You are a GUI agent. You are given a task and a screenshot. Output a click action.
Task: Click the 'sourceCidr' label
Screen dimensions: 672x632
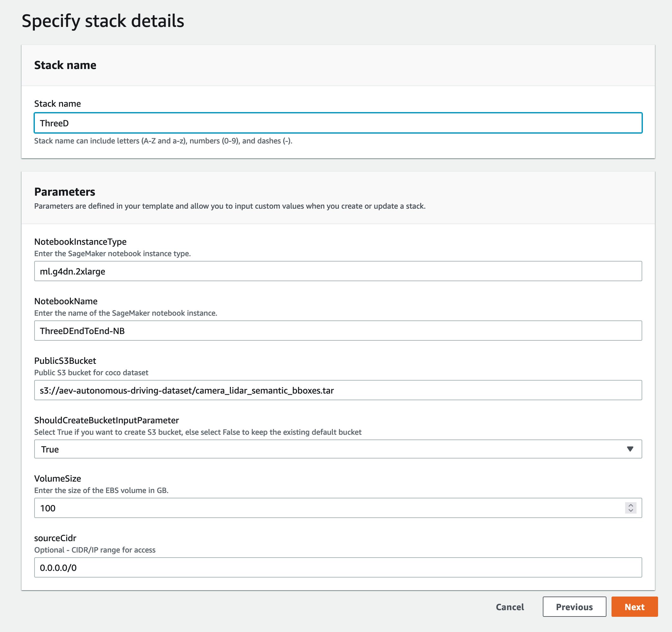click(55, 538)
